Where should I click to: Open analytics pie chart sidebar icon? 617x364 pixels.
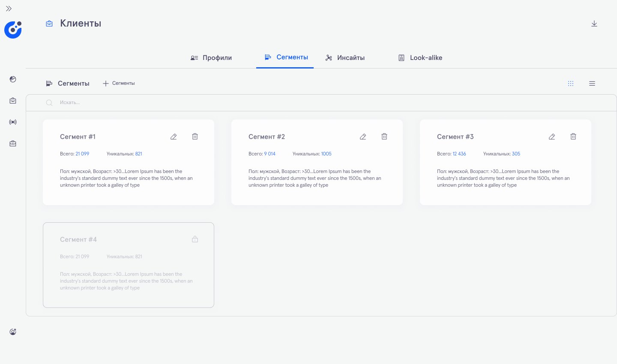click(13, 79)
